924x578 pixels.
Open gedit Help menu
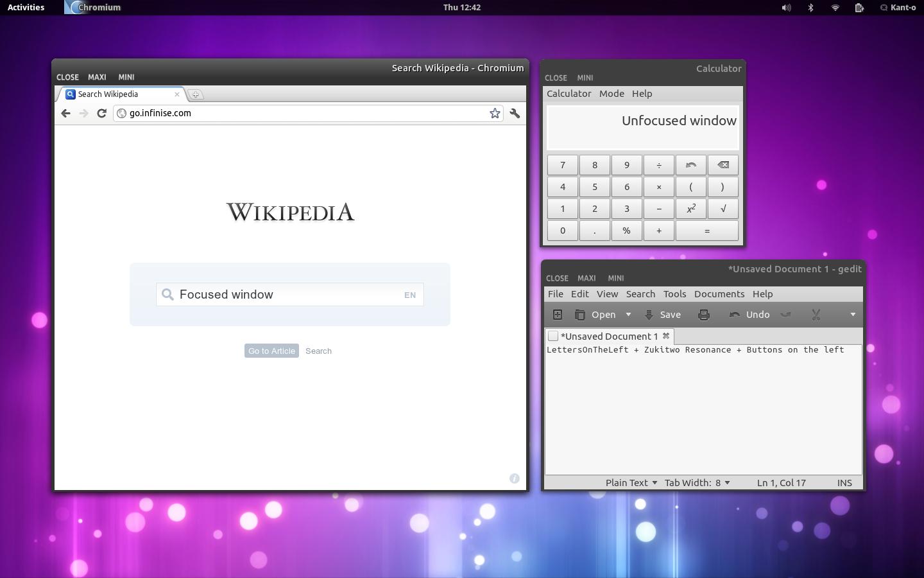click(x=763, y=294)
